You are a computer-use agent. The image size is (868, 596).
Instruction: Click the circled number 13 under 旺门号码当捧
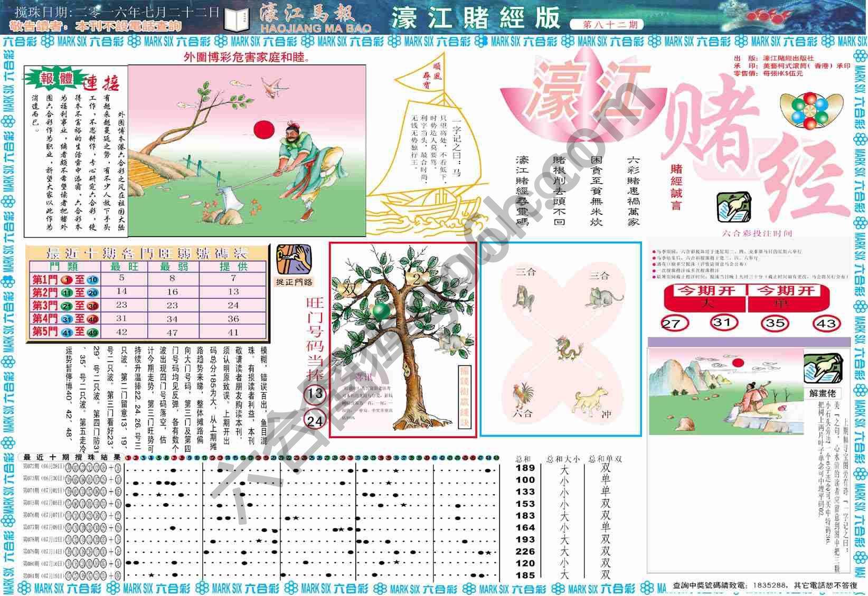[x=315, y=393]
